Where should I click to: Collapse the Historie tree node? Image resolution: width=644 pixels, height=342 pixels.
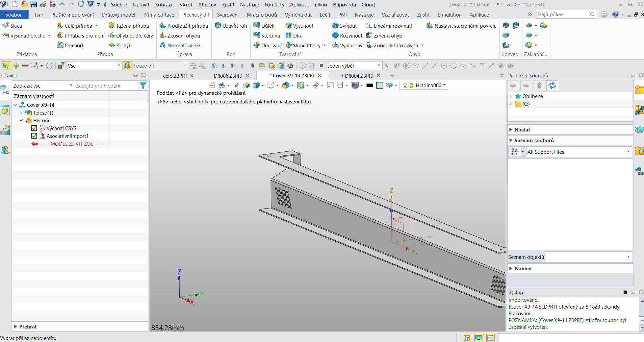21,120
